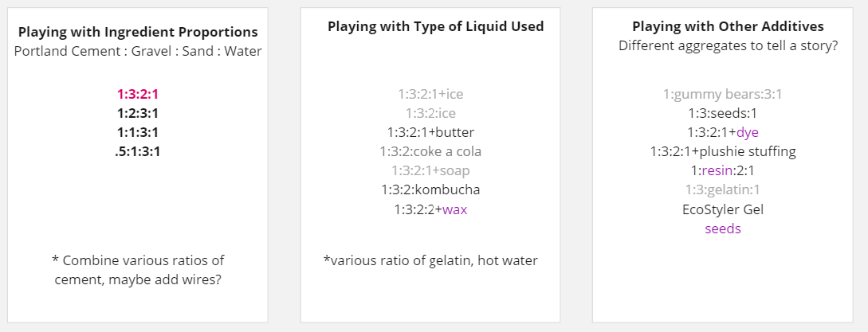The image size is (868, 332).
Task: Click the purple seeds link
Action: click(x=722, y=228)
